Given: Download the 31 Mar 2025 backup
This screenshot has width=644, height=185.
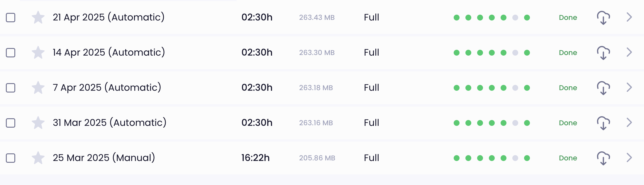Looking at the screenshot, I should pyautogui.click(x=603, y=123).
